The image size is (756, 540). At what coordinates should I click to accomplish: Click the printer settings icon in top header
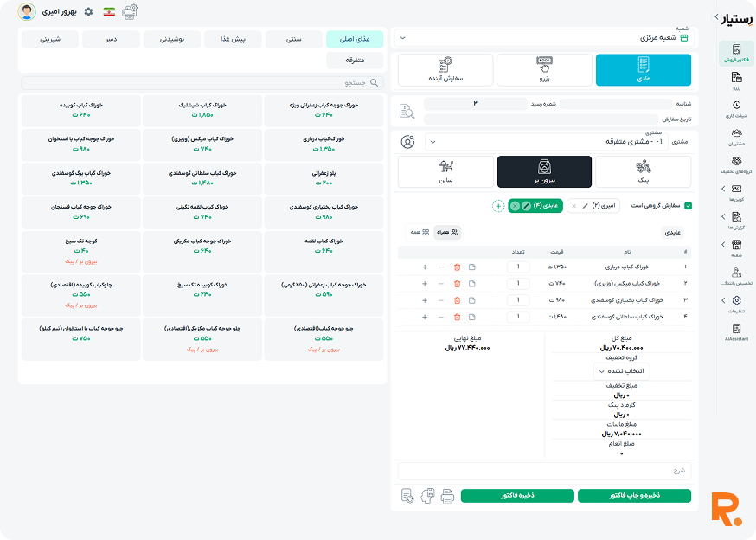point(130,11)
